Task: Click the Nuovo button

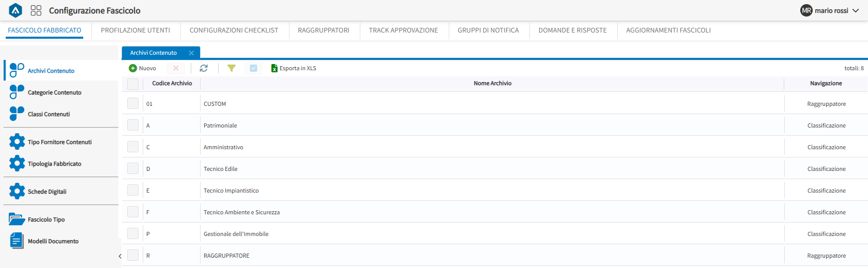Action: tap(143, 68)
